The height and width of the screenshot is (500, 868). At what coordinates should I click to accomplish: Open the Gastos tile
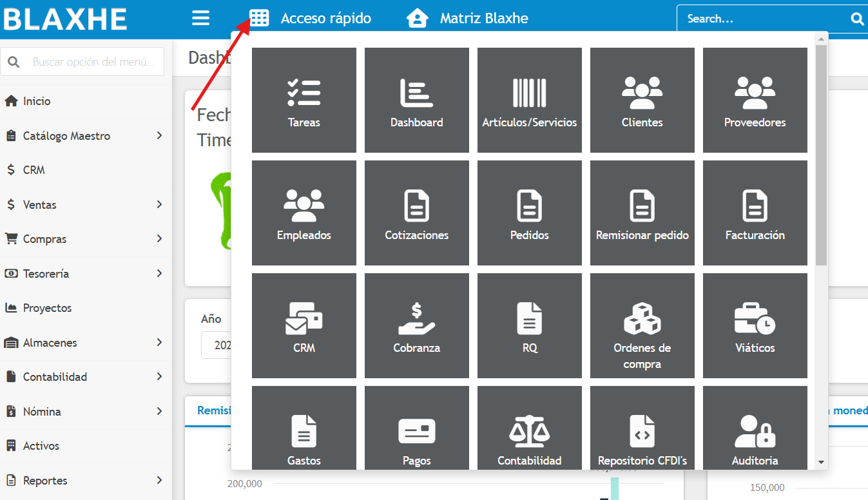tap(304, 427)
